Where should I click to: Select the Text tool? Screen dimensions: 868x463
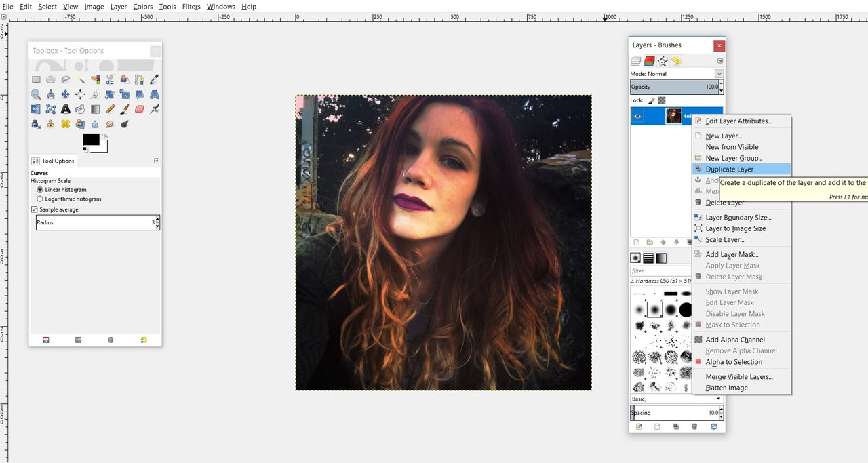(65, 108)
